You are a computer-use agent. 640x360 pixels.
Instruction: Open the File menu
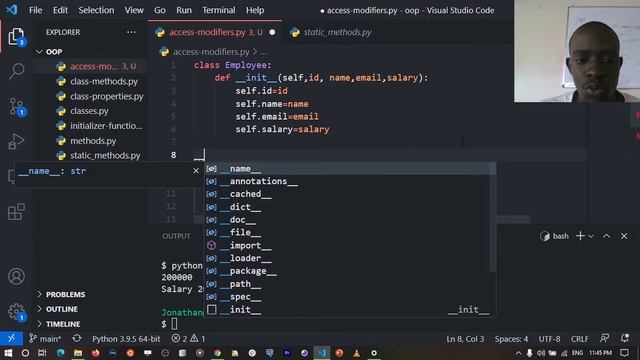[36, 10]
